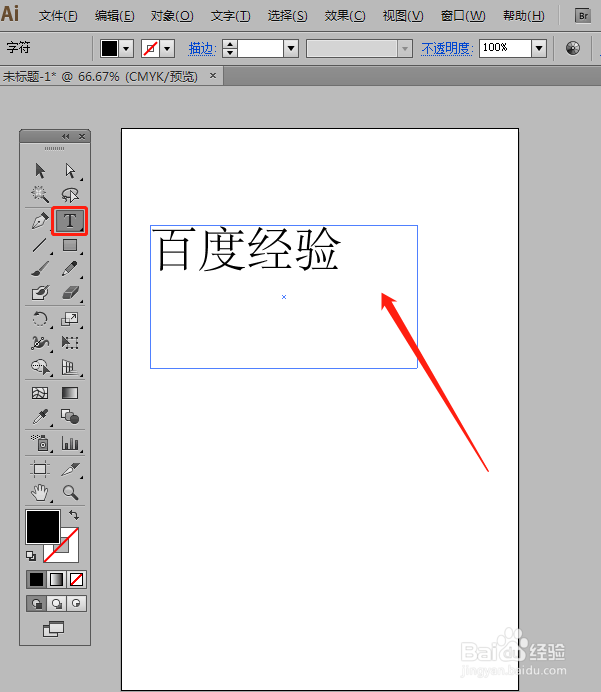Choose the Zoom tool
This screenshot has width=601, height=692.
point(70,493)
